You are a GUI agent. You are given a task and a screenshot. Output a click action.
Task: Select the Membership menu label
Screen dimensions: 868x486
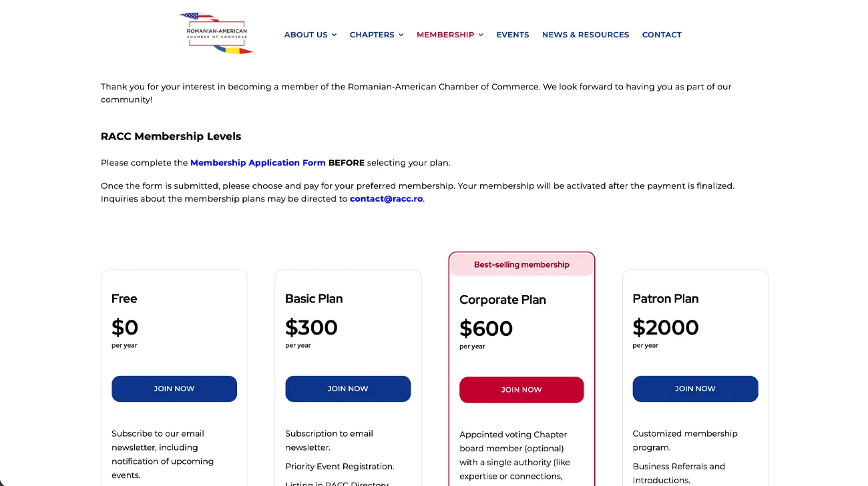(x=445, y=35)
